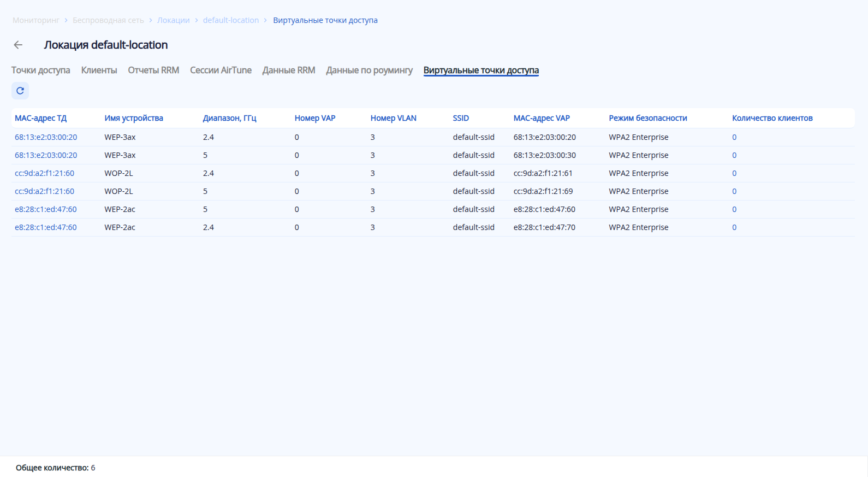
Task: Sort table by SSID column header
Action: [x=461, y=118]
